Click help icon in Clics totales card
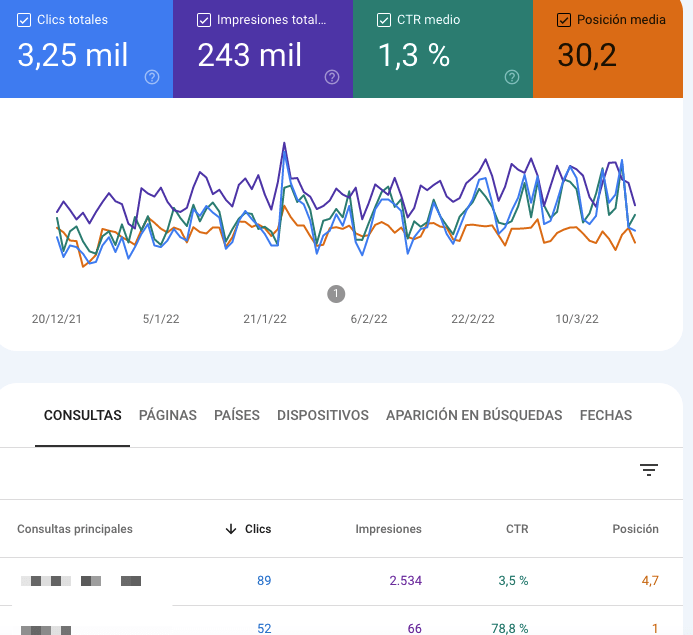Image resolution: width=693 pixels, height=635 pixels. [x=152, y=77]
